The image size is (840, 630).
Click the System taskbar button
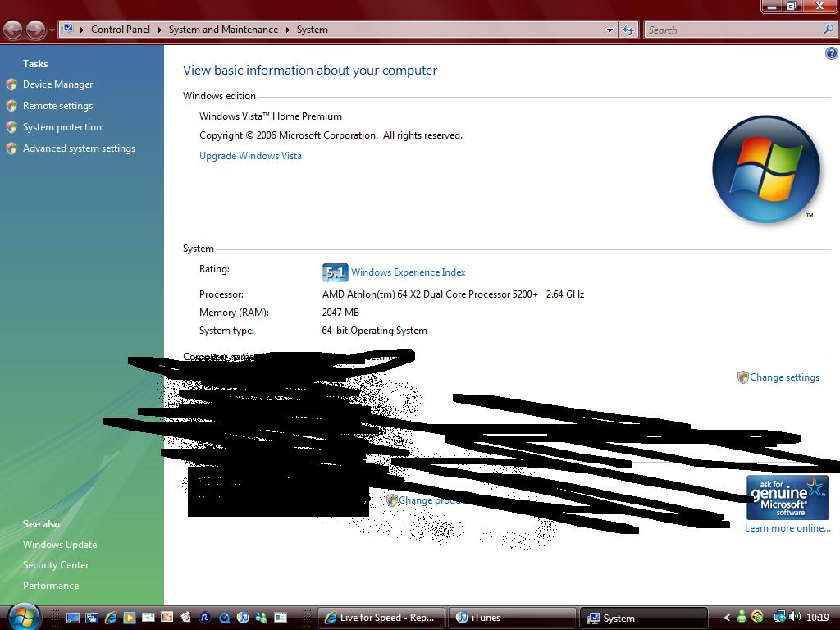pos(643,618)
